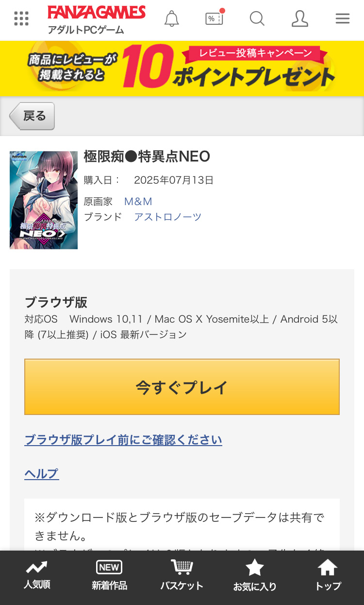The width and height of the screenshot is (364, 605).
Task: Open the notifications bell
Action: point(171,18)
